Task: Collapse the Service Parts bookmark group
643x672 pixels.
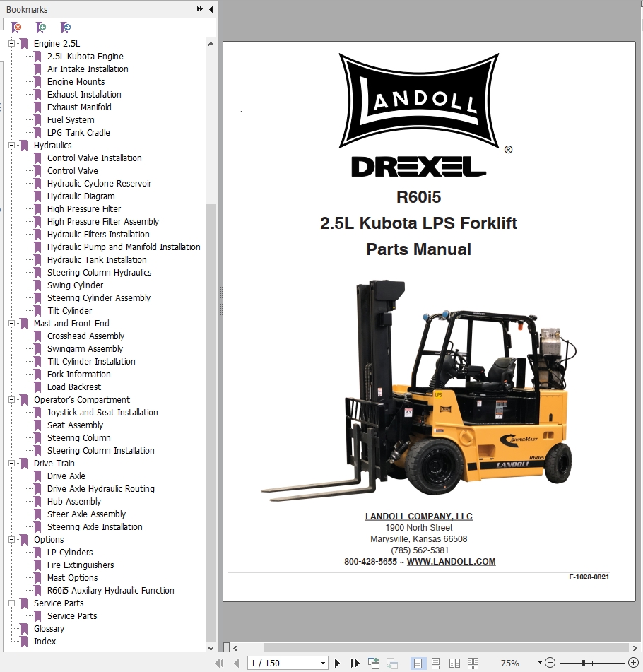Action: 11,603
